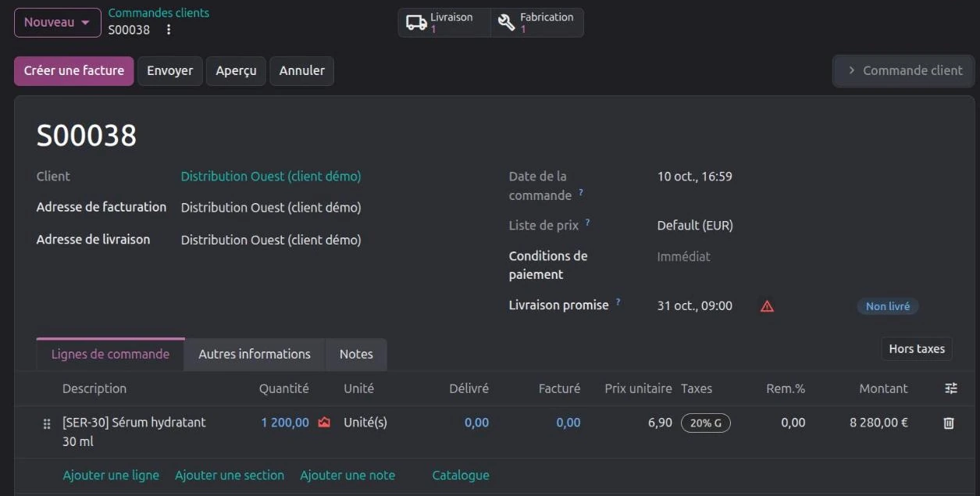The height and width of the screenshot is (496, 980).
Task: Click the Fabrication wrench icon
Action: [x=507, y=23]
